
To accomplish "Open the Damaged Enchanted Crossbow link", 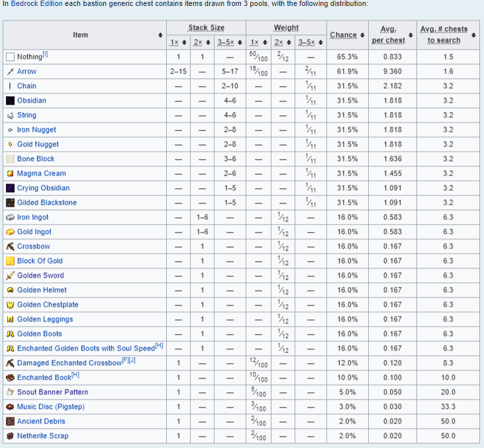I will pos(70,363).
